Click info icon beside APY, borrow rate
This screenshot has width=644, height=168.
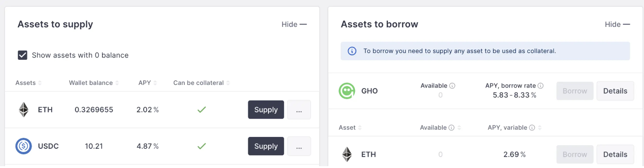pyautogui.click(x=541, y=85)
